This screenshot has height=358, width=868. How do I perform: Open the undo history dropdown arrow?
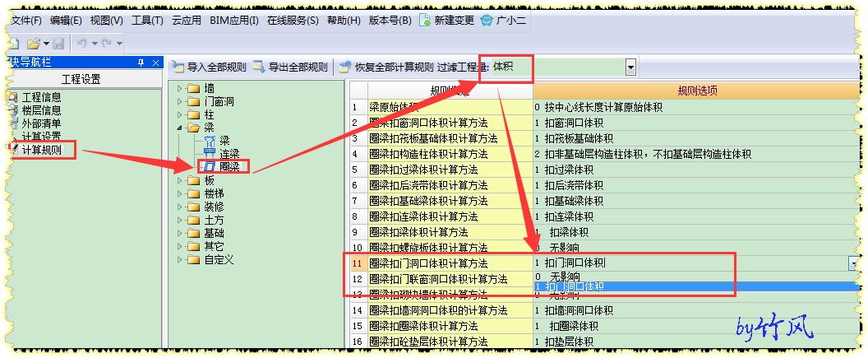94,44
